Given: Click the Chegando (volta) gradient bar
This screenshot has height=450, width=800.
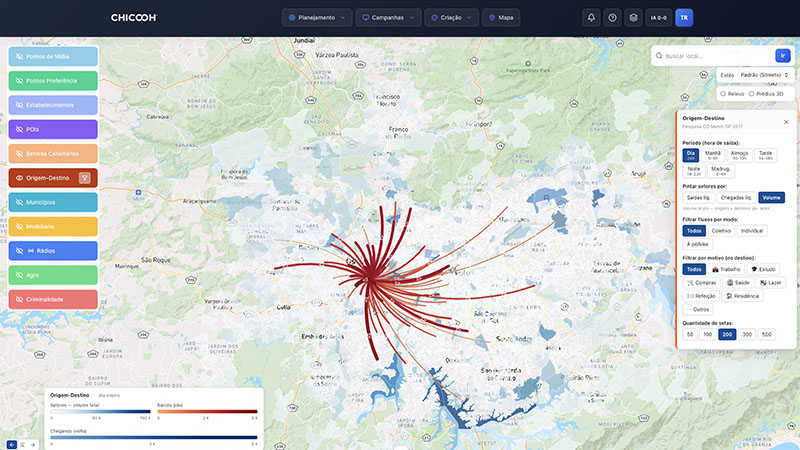Looking at the screenshot, I should point(154,437).
